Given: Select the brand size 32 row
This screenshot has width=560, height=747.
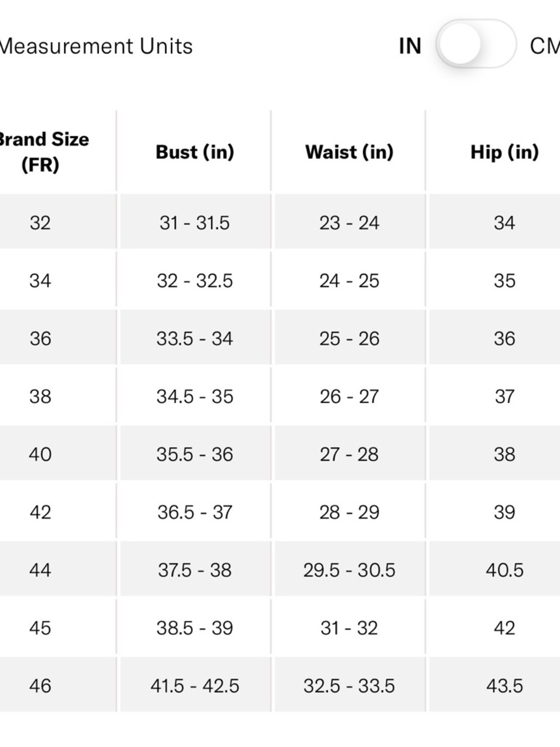Looking at the screenshot, I should pyautogui.click(x=280, y=222).
